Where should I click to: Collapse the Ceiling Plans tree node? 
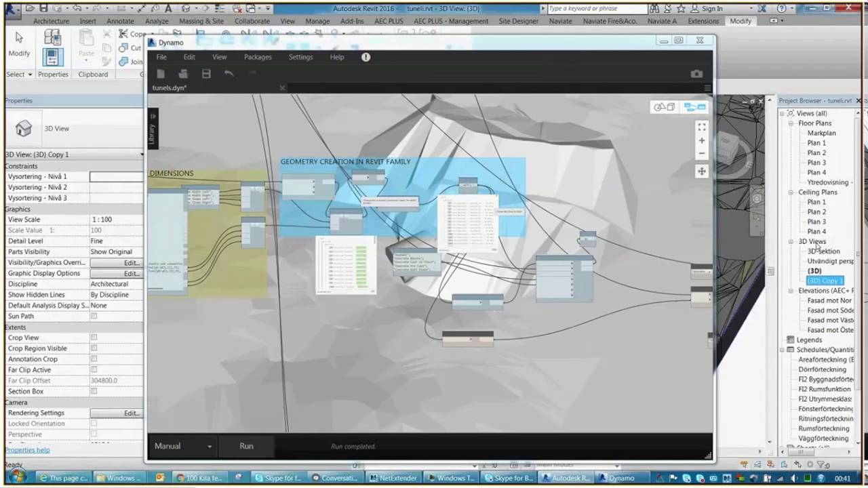(x=791, y=192)
